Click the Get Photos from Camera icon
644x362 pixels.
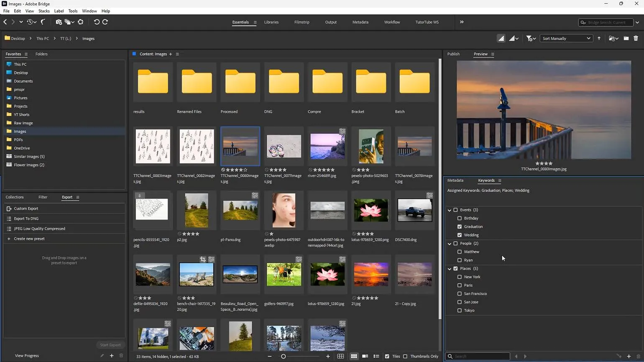59,22
